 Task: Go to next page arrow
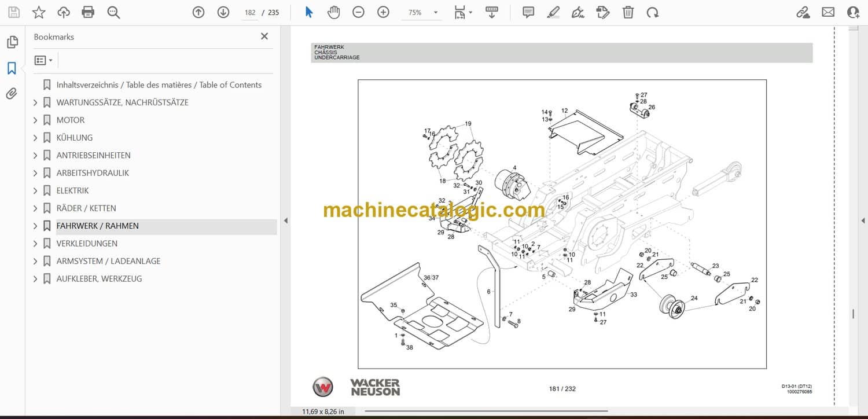click(223, 12)
